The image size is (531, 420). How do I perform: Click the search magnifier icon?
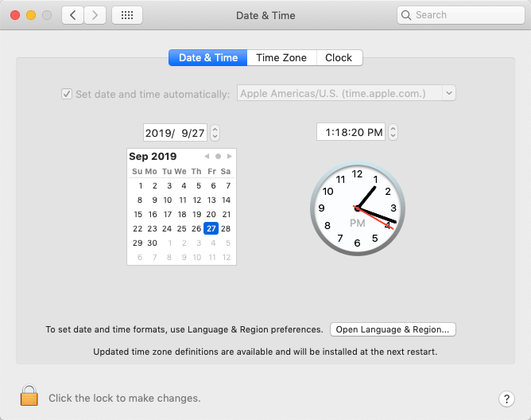coord(406,15)
